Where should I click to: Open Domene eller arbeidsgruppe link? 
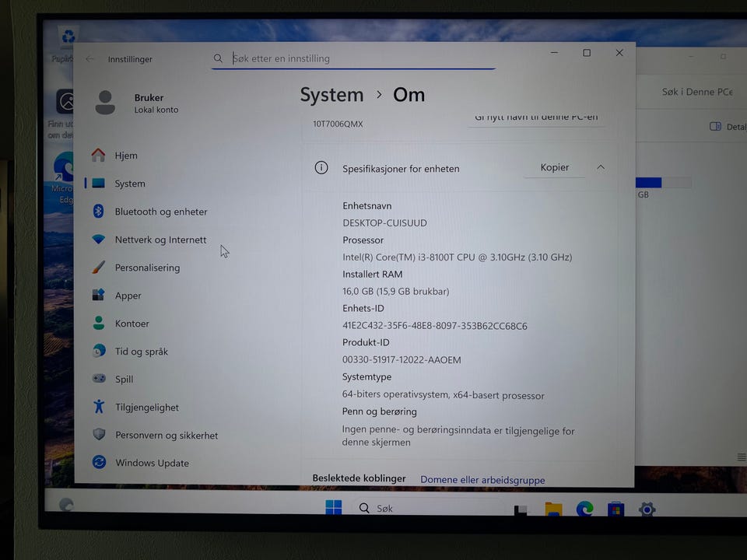click(482, 480)
